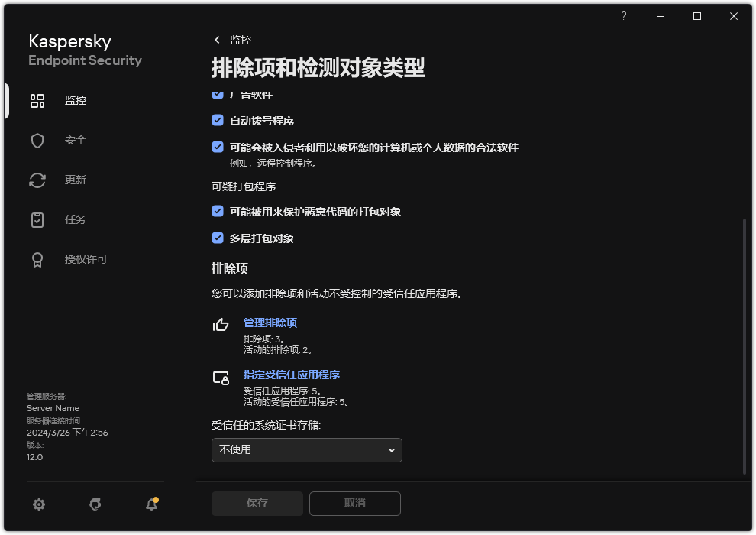Click the back chevron next to 监控
The height and width of the screenshot is (535, 756).
216,40
